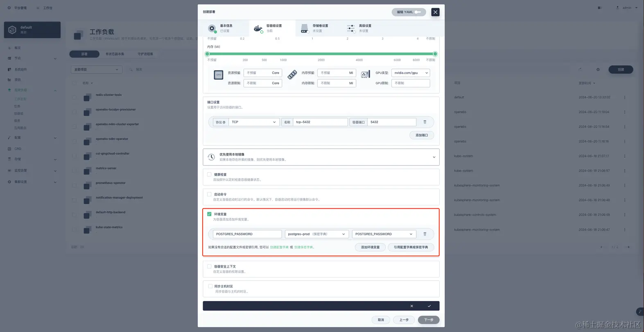The width and height of the screenshot is (644, 332).
Task: Delete the tcp-5432 port row
Action: (425, 122)
